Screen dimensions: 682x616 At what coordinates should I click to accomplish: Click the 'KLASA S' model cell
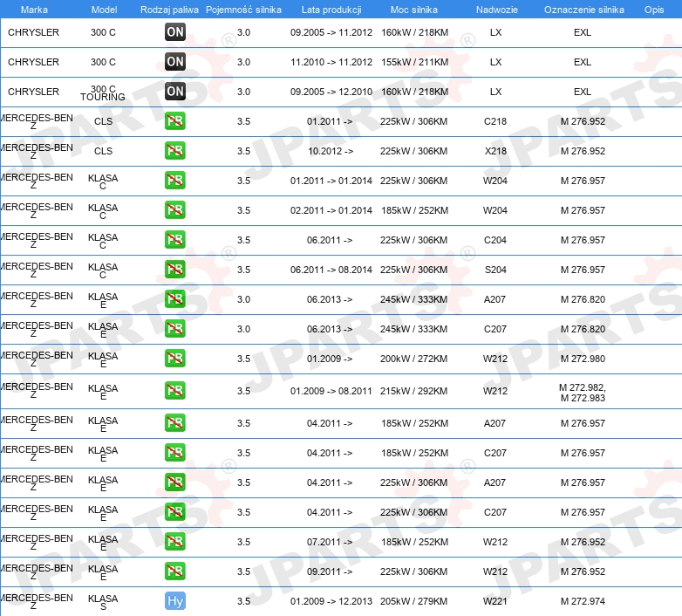pos(103,602)
